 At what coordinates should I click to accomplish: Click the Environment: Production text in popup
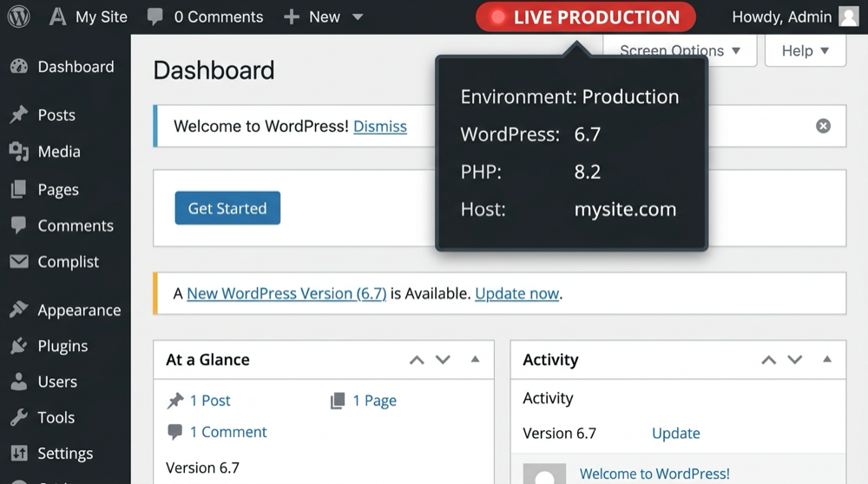pos(569,97)
